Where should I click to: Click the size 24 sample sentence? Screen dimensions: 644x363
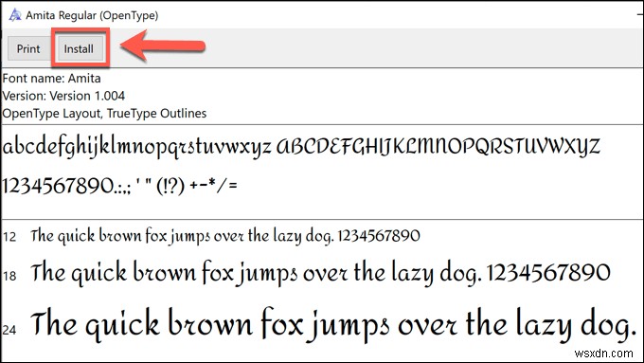pos(334,325)
